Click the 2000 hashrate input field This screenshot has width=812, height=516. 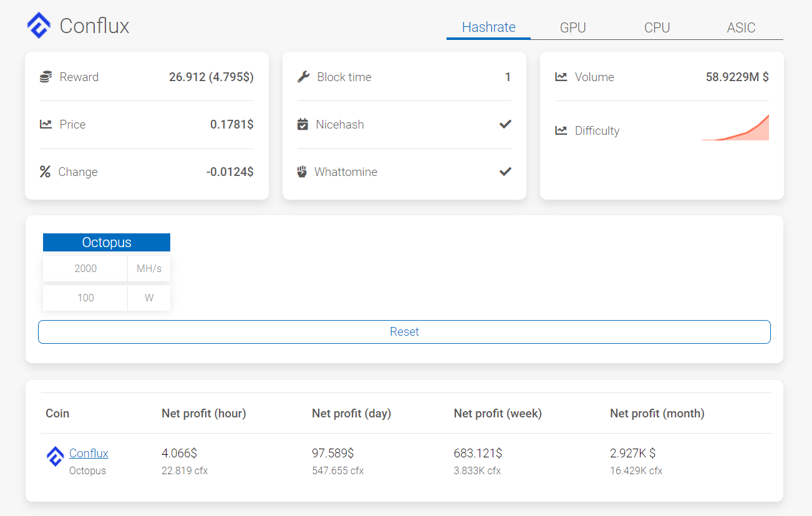point(85,268)
